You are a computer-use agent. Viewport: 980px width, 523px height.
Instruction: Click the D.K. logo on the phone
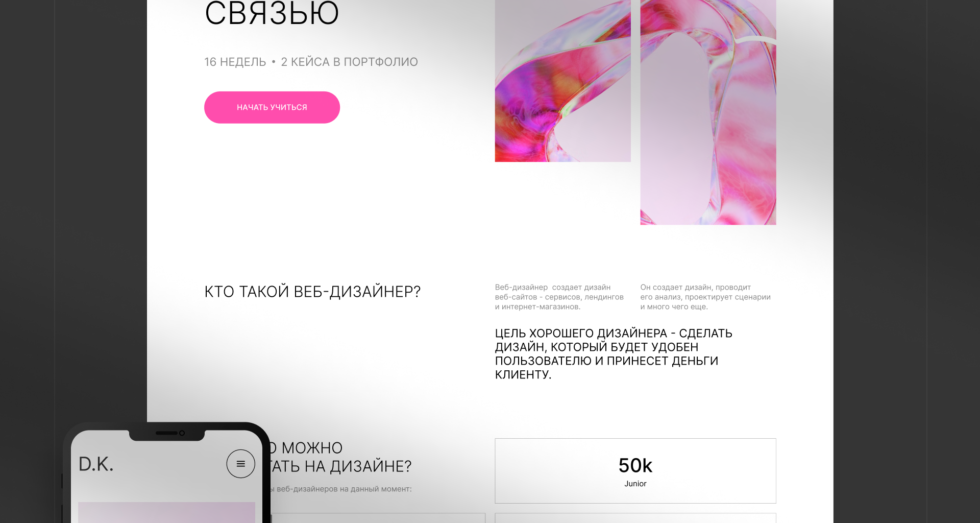[96, 464]
